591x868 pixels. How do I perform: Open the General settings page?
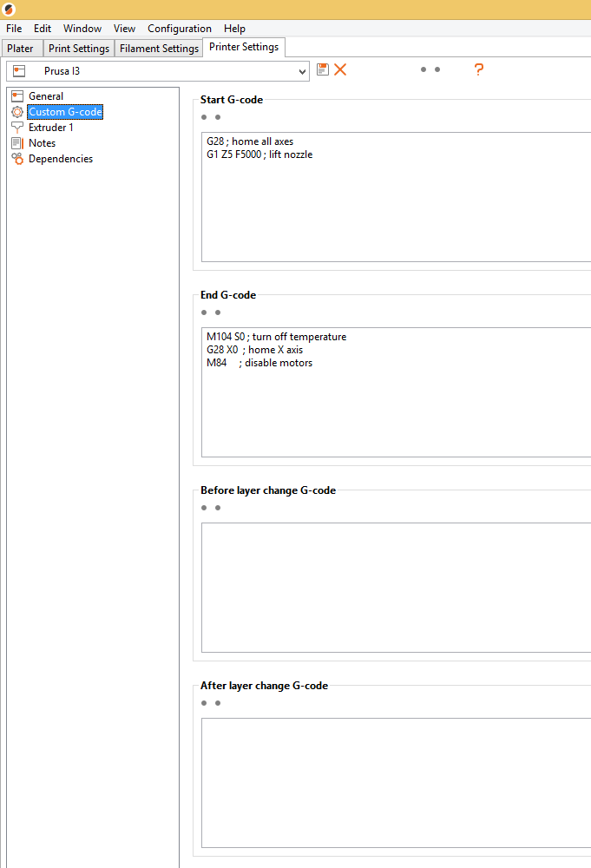coord(46,96)
